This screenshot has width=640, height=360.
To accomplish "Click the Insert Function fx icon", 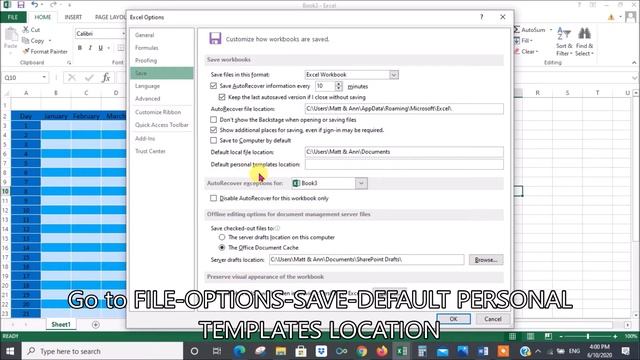I will [106, 78].
